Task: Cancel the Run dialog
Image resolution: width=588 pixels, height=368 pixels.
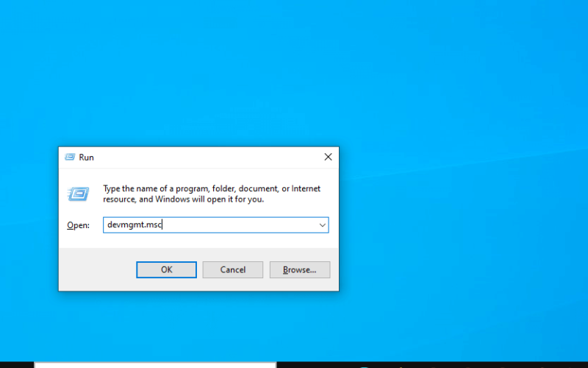Action: coord(232,269)
